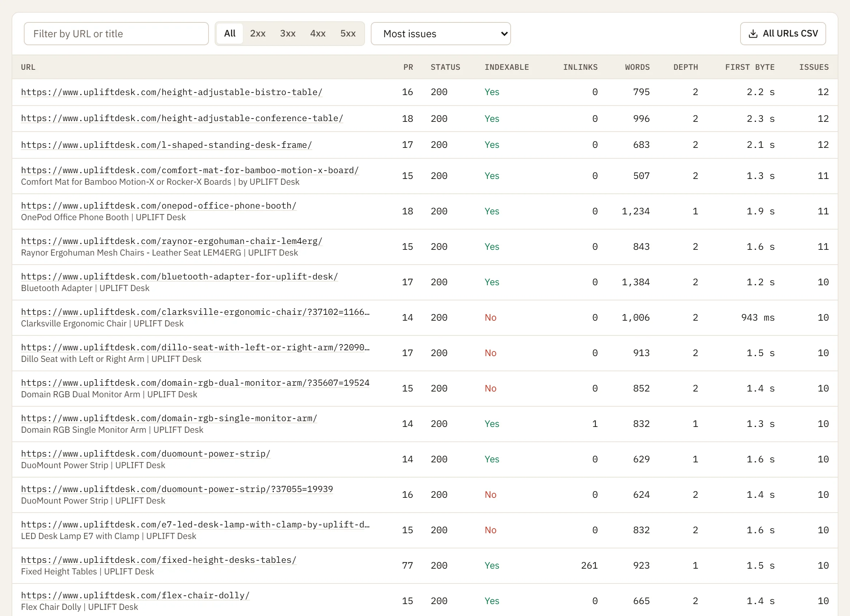Screen dimensions: 850x616
Task: Open the comfort-mat-for-bamboo-motion-x-board URL
Action: tap(190, 170)
